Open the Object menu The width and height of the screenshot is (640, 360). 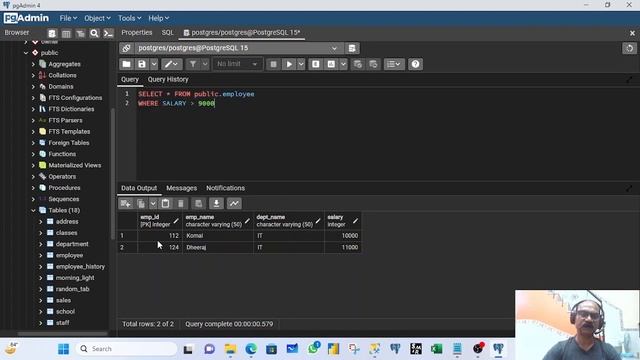[97, 18]
